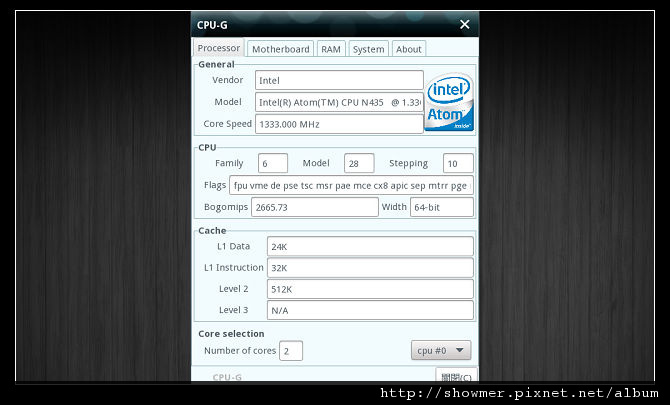Image resolution: width=670 pixels, height=405 pixels.
Task: Click the Core Speed label
Action: (x=228, y=124)
